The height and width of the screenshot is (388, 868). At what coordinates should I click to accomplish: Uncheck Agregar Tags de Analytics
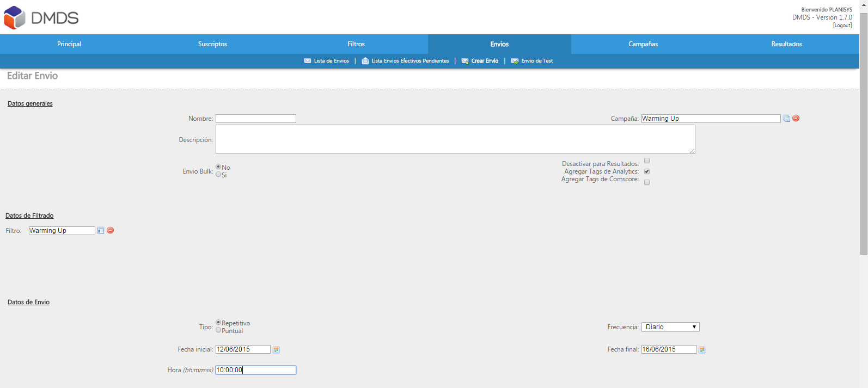click(x=647, y=171)
